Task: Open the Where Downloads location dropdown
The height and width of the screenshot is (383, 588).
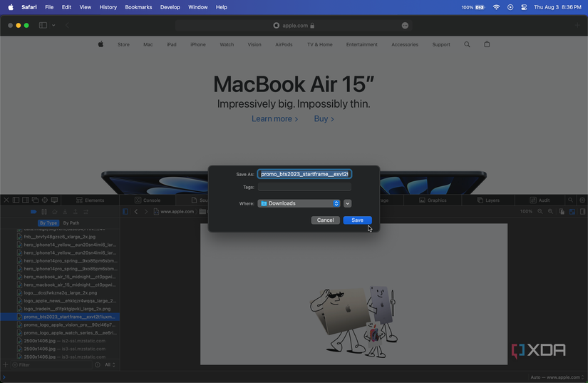Action: pyautogui.click(x=299, y=203)
